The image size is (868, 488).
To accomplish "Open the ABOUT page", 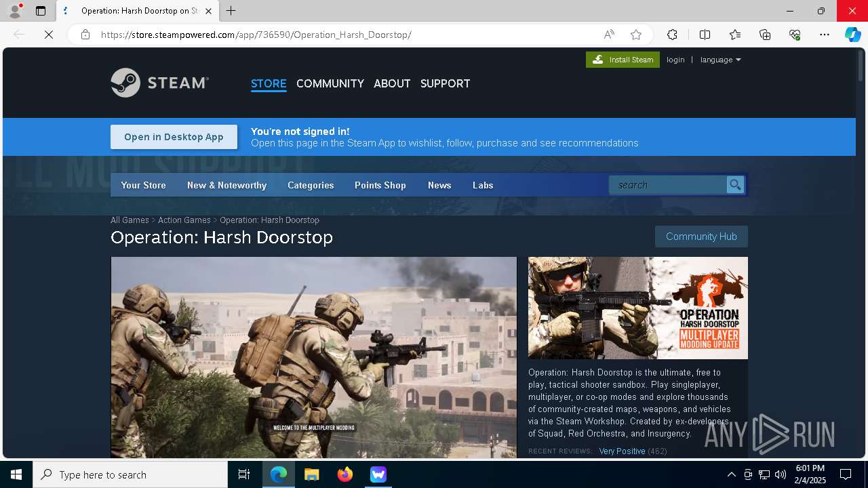I will [392, 83].
